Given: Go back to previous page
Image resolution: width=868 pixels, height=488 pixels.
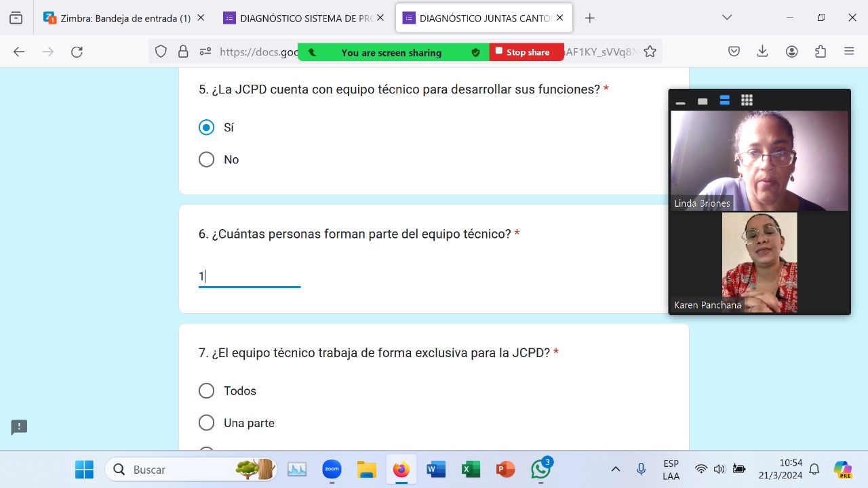Looking at the screenshot, I should (x=19, y=52).
